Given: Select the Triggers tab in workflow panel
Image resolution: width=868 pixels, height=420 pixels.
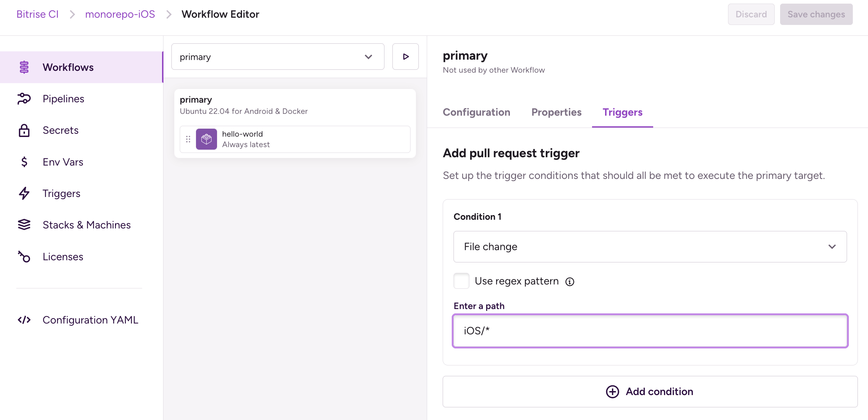Looking at the screenshot, I should 622,112.
